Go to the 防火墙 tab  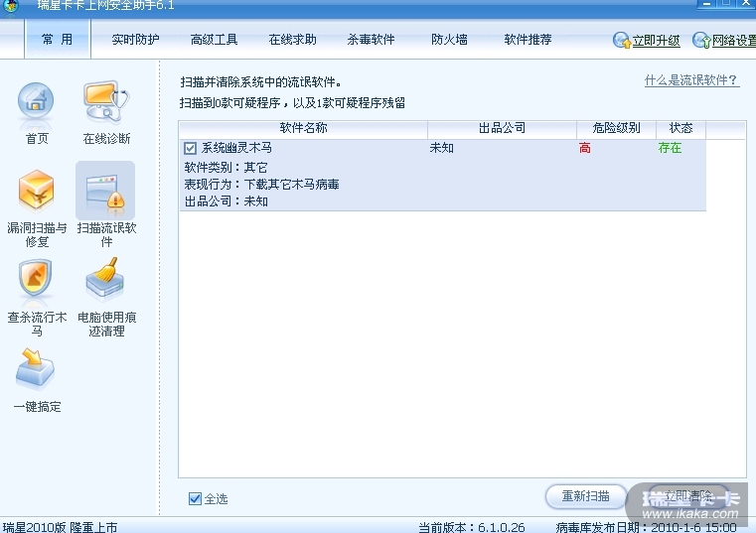[x=449, y=40]
